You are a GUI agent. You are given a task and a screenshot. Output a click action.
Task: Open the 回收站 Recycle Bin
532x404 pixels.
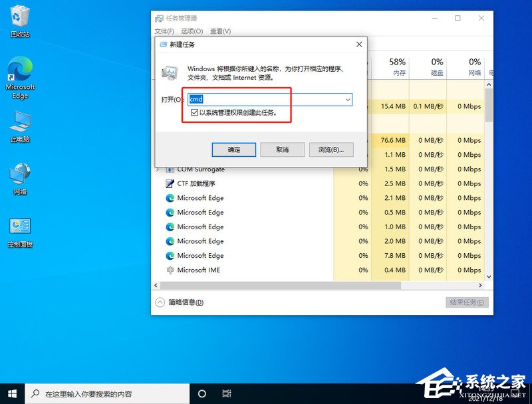(19, 17)
